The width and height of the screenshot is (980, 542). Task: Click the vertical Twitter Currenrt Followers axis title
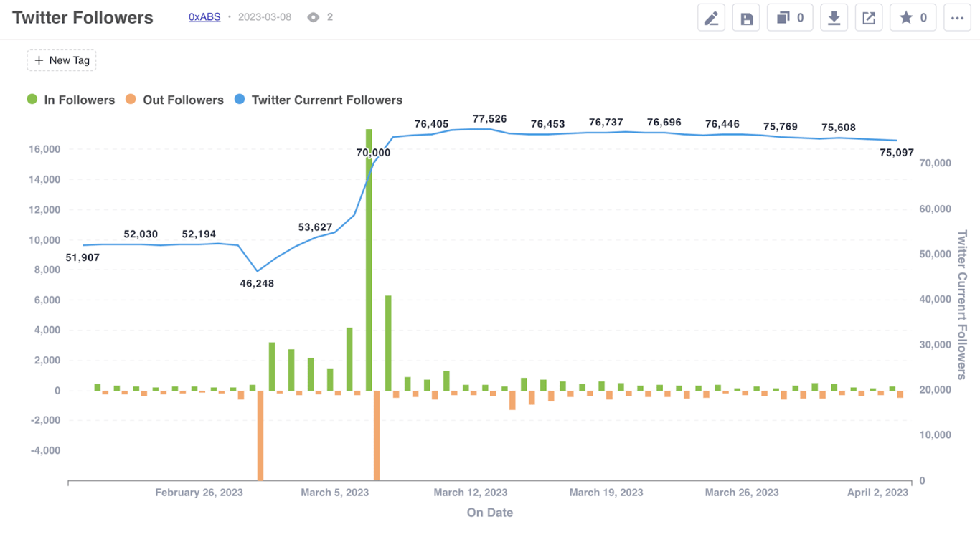963,305
